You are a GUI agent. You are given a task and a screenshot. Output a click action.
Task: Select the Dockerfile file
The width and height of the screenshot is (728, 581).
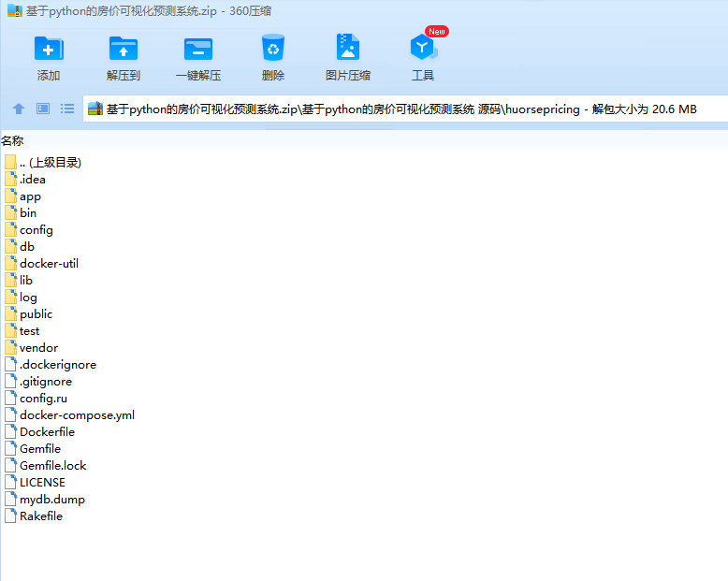(x=40, y=432)
